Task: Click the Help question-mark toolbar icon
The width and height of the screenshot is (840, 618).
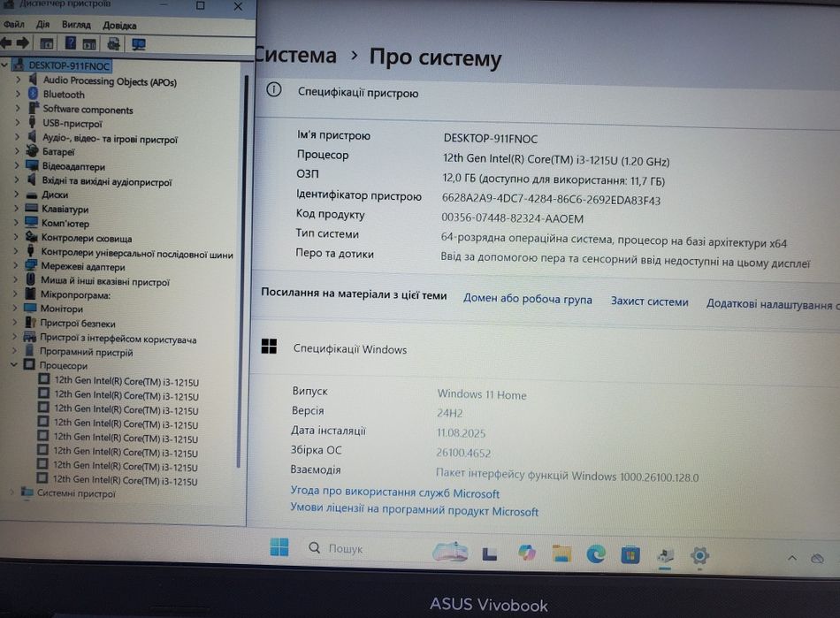Action: pos(70,42)
